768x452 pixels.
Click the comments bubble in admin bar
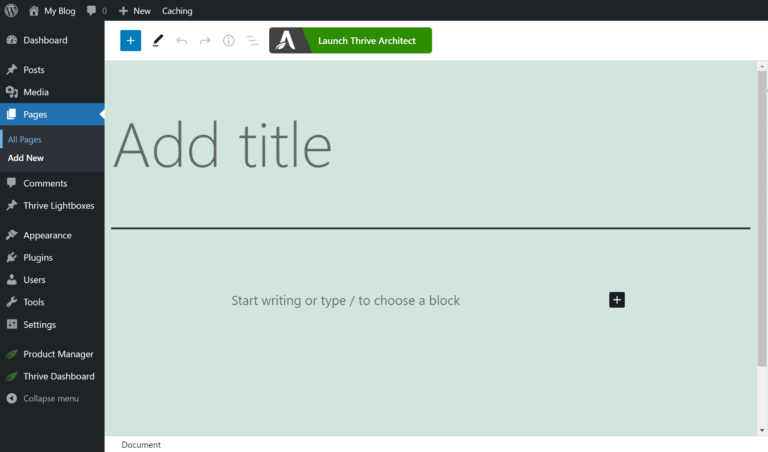pos(96,11)
